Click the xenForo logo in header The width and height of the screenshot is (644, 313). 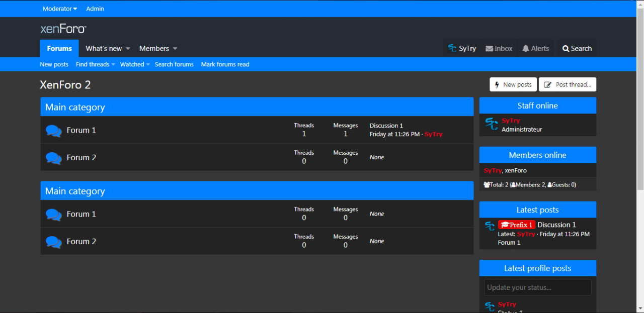pos(63,29)
